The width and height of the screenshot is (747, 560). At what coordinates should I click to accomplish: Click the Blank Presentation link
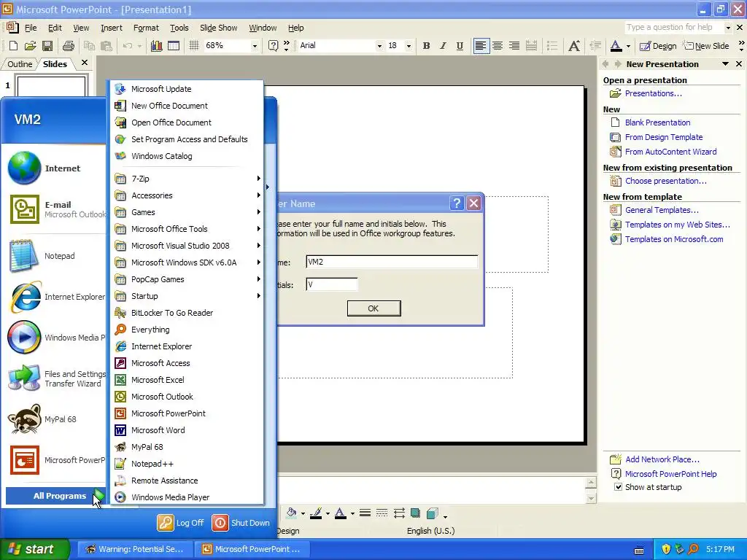657,122
